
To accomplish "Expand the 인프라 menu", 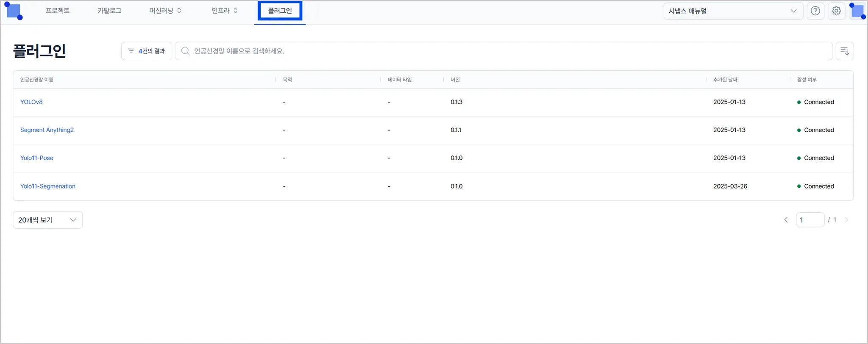I will coord(225,11).
